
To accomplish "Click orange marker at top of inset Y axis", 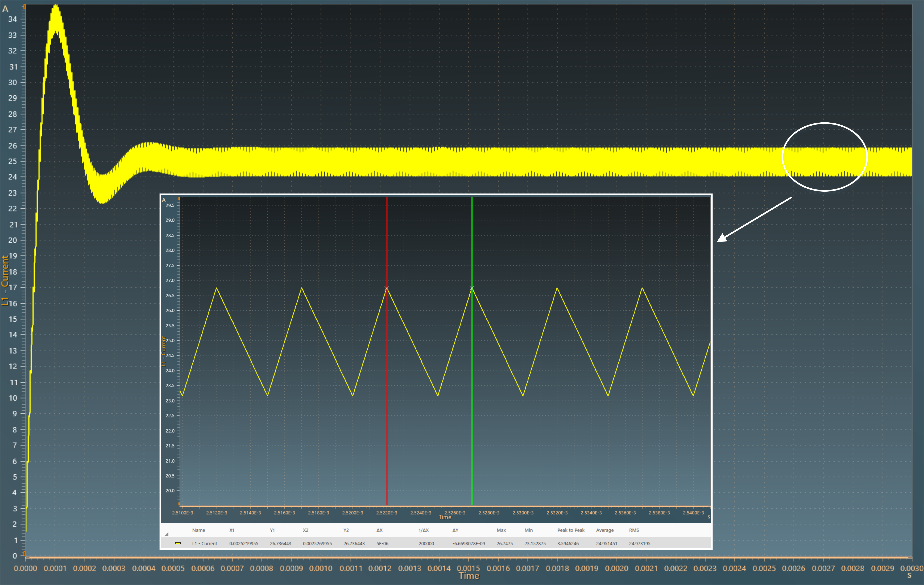I will (179, 199).
